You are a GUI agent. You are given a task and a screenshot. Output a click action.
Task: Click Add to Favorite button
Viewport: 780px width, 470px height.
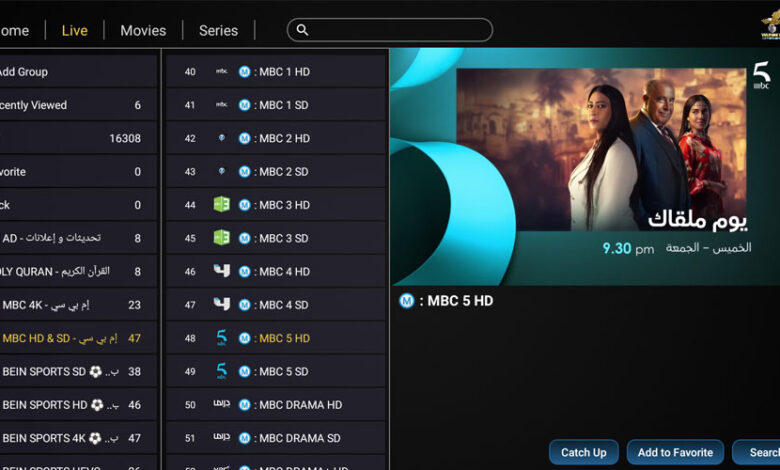(675, 453)
